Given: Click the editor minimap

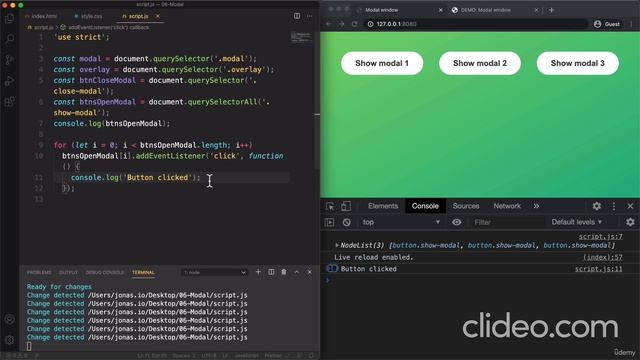Looking at the screenshot, I should (302, 38).
